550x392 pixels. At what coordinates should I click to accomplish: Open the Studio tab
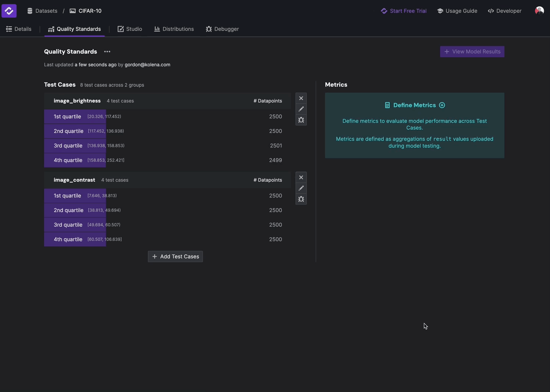tap(130, 29)
